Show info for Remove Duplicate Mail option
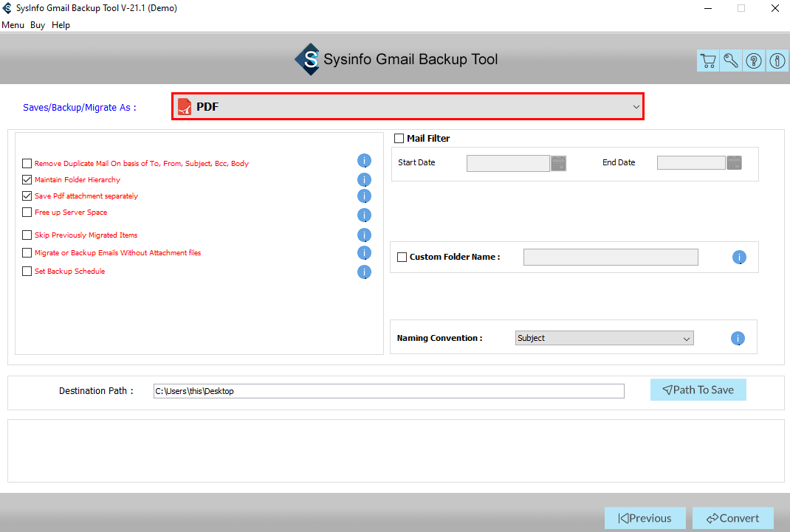The image size is (790, 532). click(x=364, y=161)
